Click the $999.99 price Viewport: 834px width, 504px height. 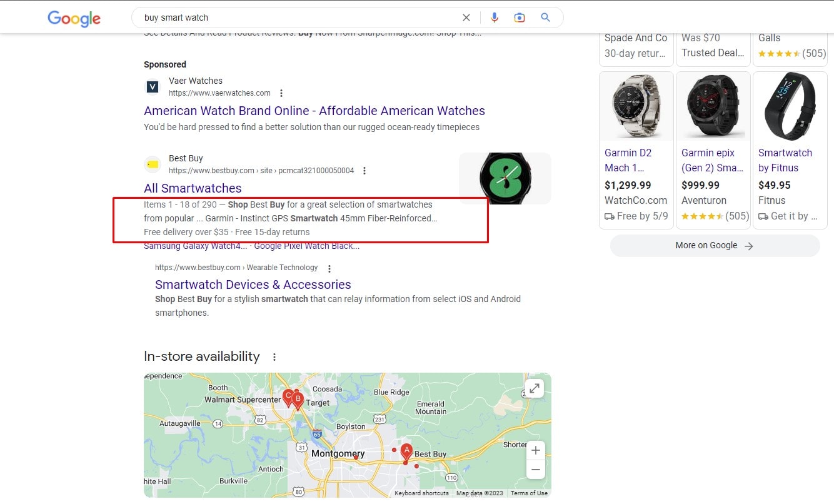pos(700,185)
